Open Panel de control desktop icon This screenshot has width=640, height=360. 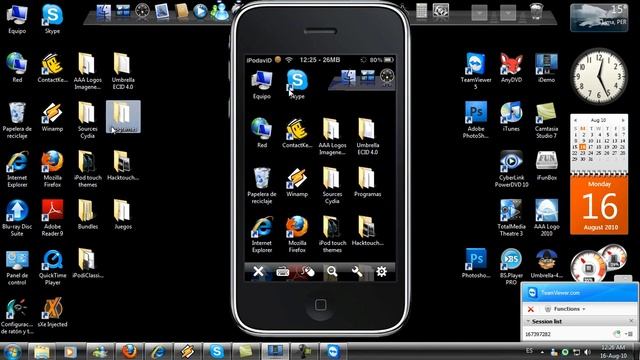(17, 267)
